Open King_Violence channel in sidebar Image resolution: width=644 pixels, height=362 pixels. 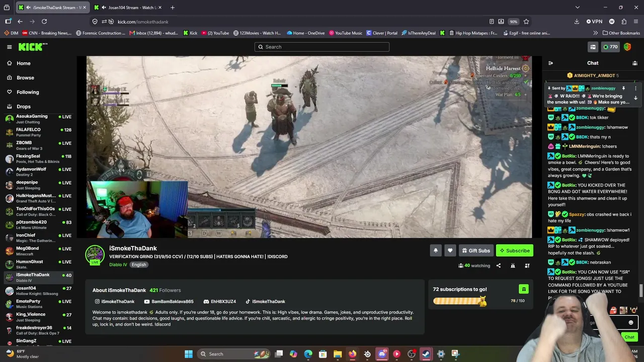click(38, 317)
